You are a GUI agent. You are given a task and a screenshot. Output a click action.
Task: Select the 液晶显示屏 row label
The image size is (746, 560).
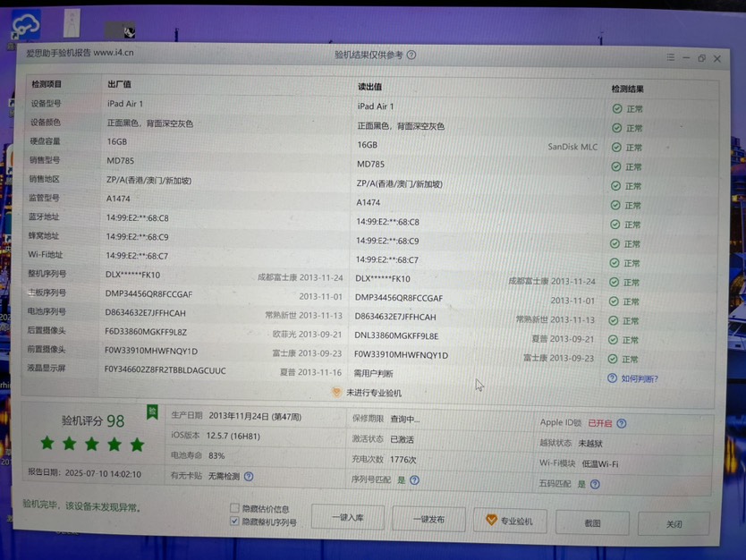47,368
